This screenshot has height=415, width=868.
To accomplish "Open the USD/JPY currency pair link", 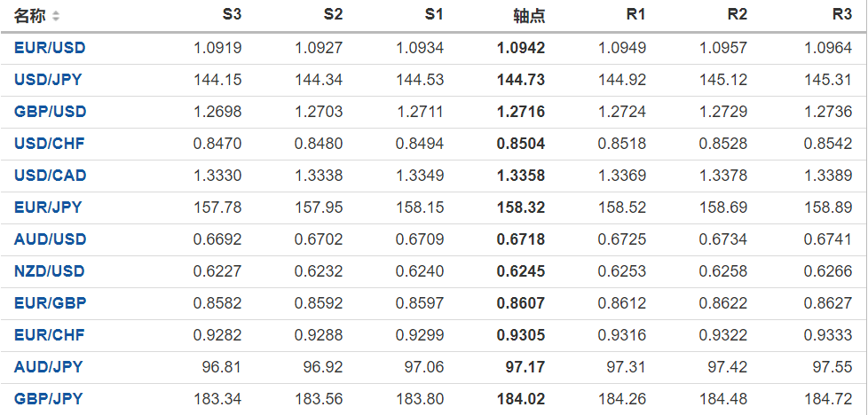I will [48, 80].
